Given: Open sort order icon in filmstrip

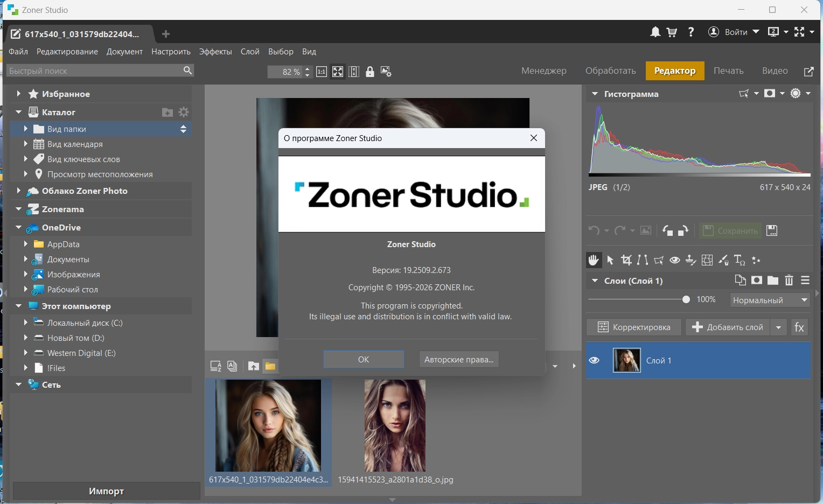Looking at the screenshot, I should (x=216, y=366).
